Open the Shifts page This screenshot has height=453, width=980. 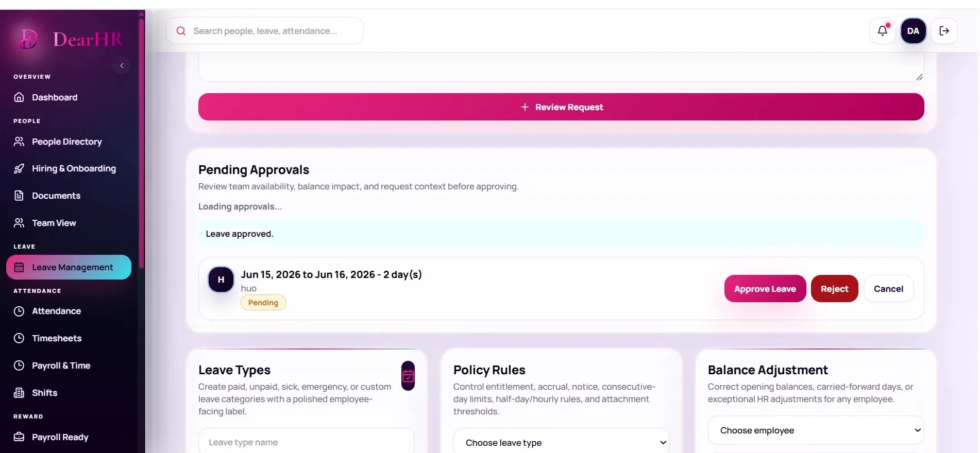point(69,393)
